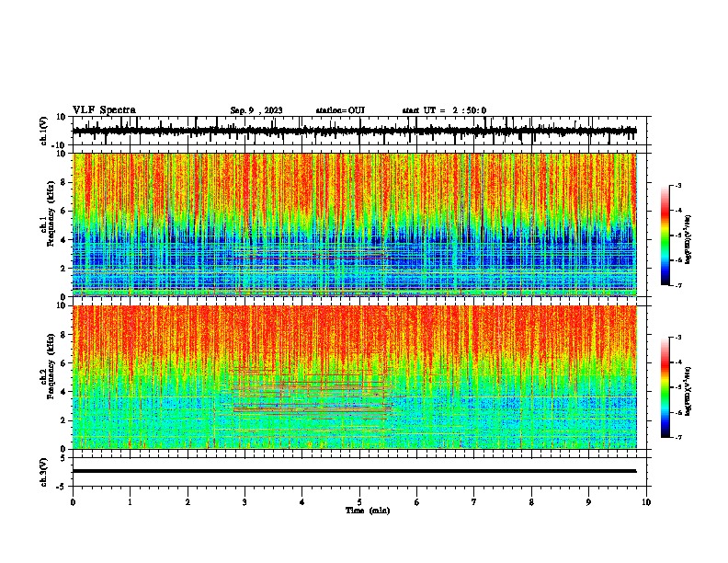Click the 'VLF Spectra' title text
The image size is (728, 563).
(x=104, y=110)
